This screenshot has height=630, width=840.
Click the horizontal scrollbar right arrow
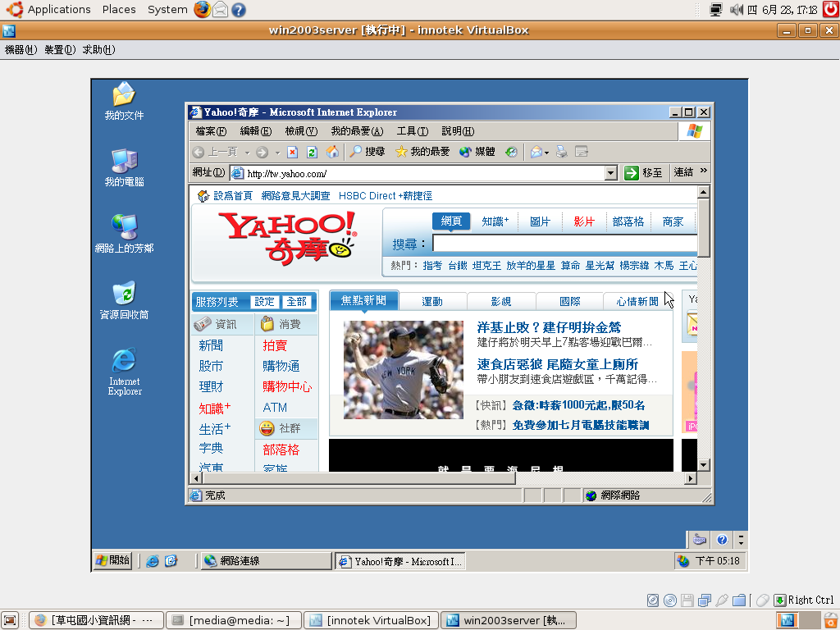[x=691, y=478]
